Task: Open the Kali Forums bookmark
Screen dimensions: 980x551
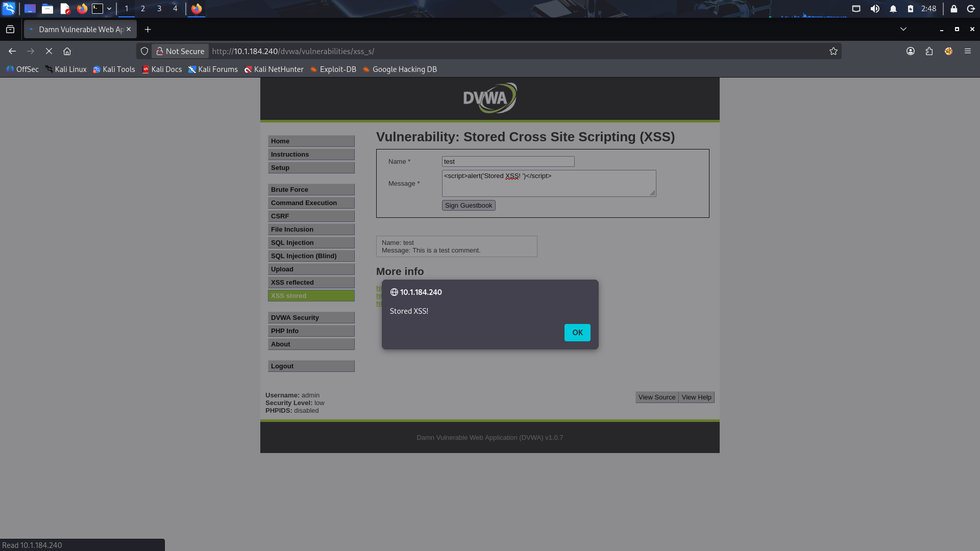Action: 213,69
